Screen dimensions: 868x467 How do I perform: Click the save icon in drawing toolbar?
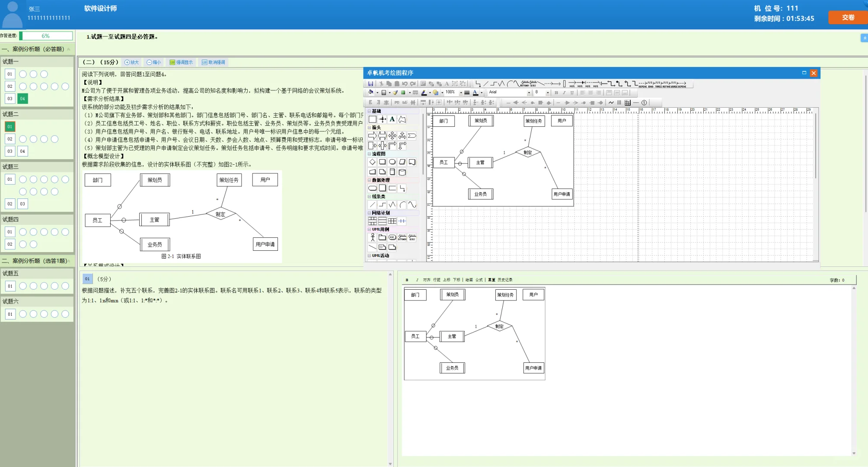pyautogui.click(x=370, y=84)
